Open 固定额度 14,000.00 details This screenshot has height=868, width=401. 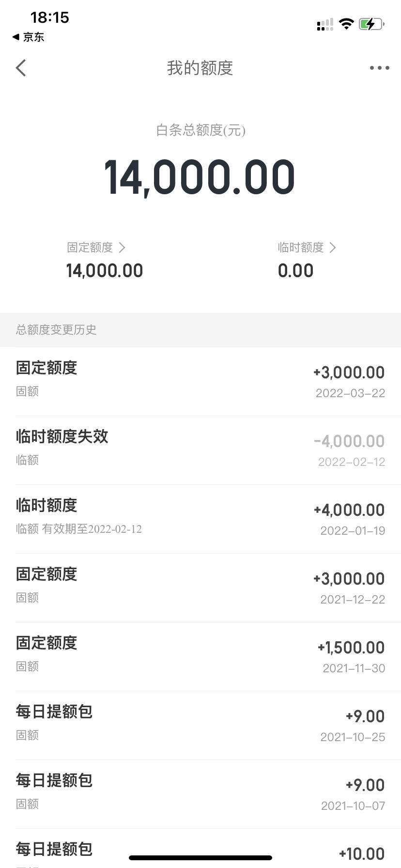(x=105, y=261)
